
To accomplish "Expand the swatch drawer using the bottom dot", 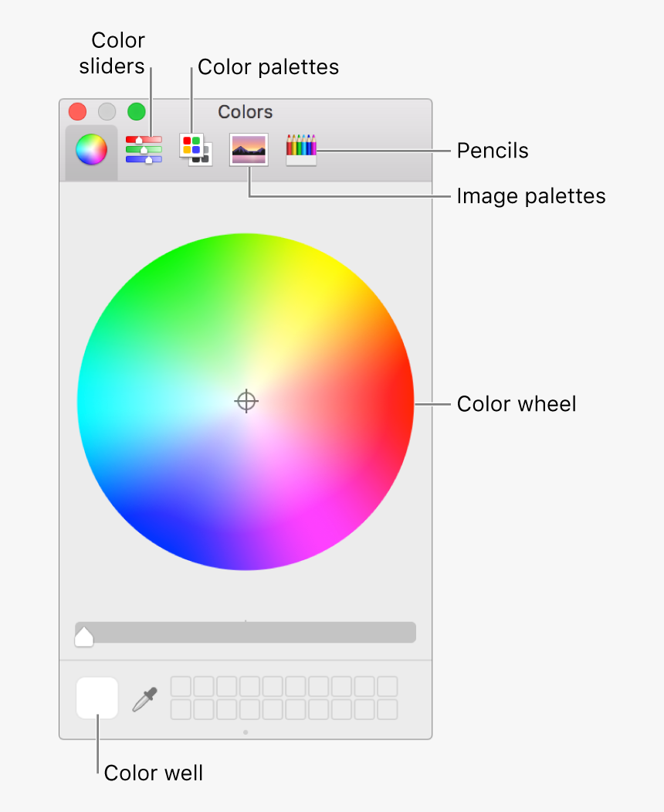I will coord(246,732).
